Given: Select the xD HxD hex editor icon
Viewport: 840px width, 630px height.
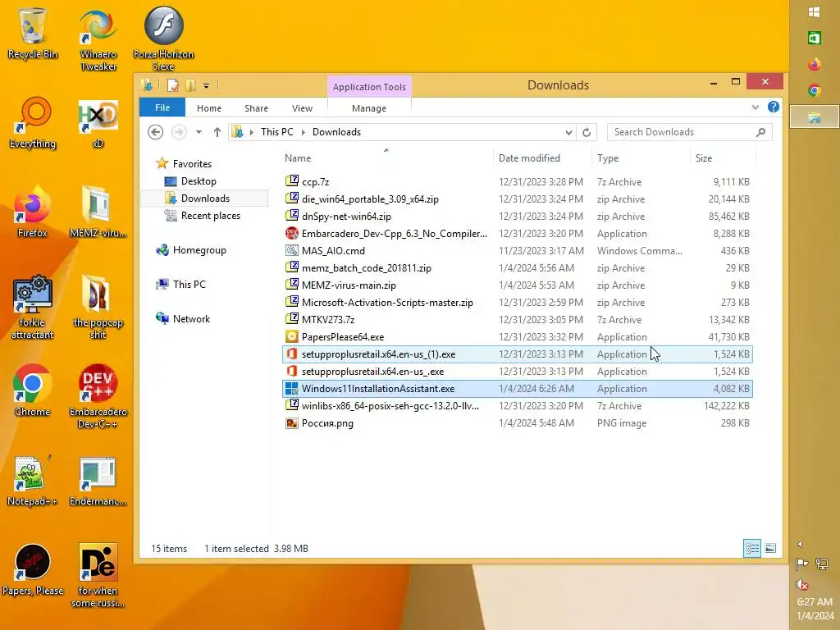Looking at the screenshot, I should pyautogui.click(x=98, y=123).
